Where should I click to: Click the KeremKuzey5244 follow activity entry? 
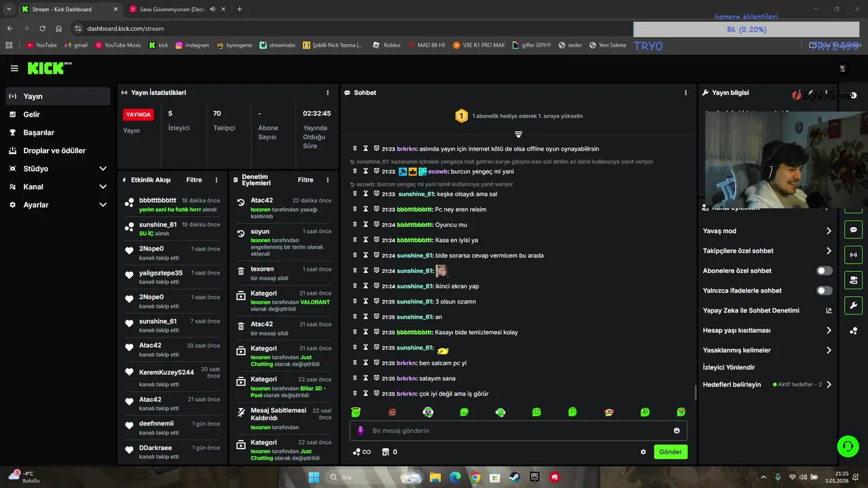pyautogui.click(x=173, y=378)
